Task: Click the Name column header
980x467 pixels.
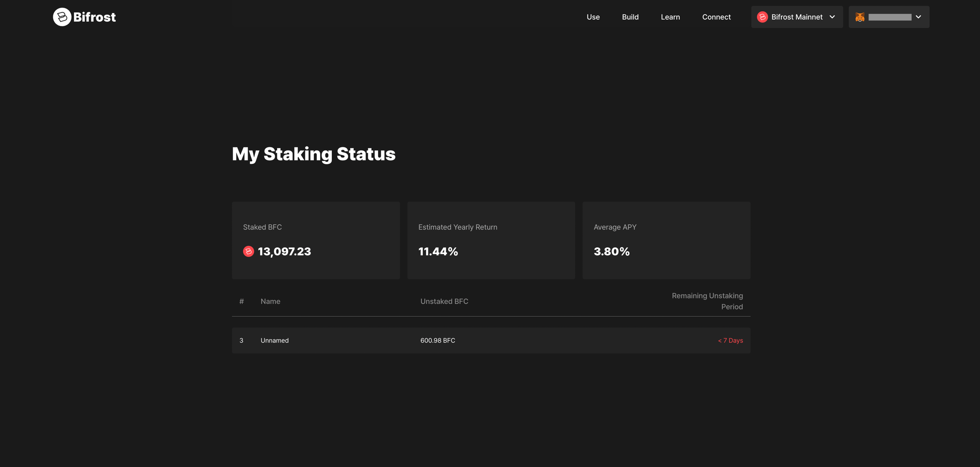Action: click(x=270, y=301)
